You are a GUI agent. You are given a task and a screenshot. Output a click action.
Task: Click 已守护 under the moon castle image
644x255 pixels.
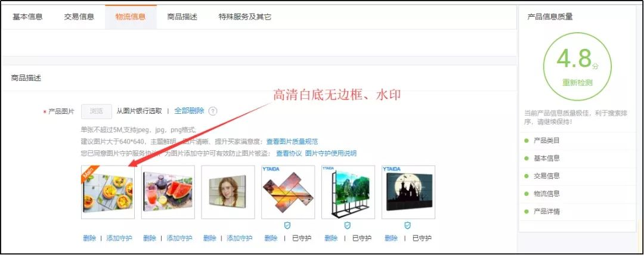[422, 238]
